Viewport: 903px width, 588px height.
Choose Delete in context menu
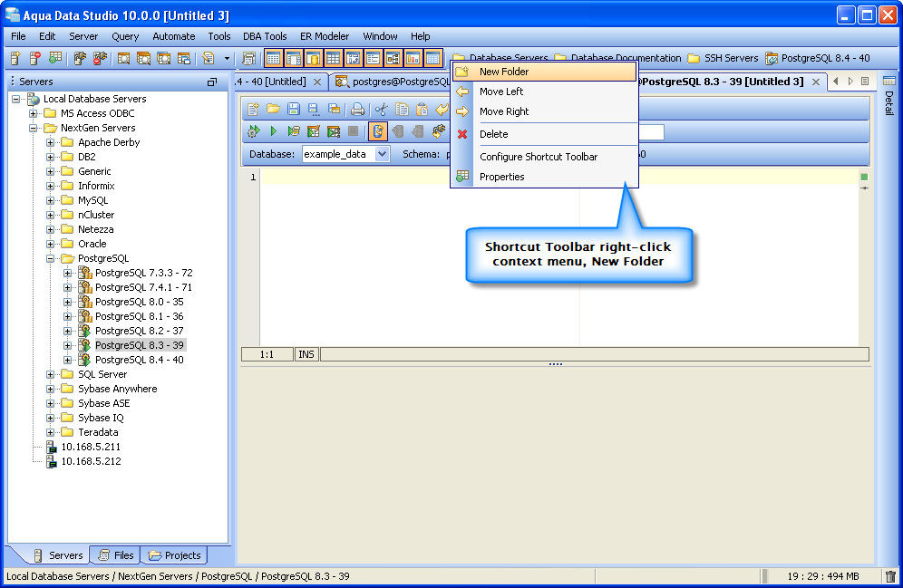coord(544,134)
